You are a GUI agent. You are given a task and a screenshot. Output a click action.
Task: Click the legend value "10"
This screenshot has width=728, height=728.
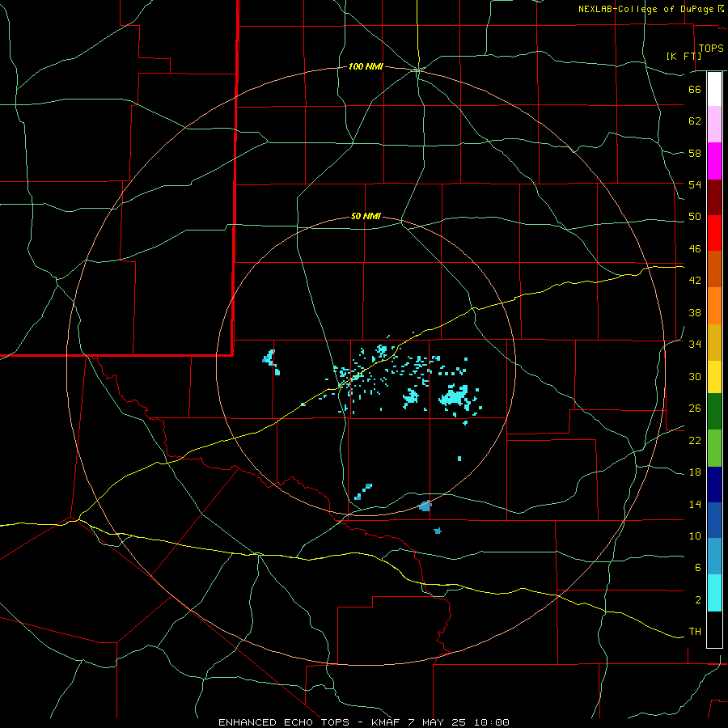pyautogui.click(x=695, y=535)
